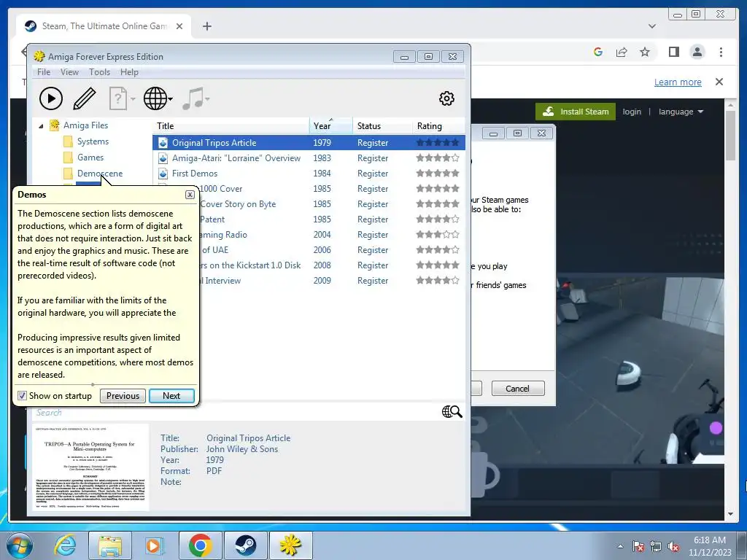
Task: Open new tab with plus button
Action: click(x=206, y=26)
